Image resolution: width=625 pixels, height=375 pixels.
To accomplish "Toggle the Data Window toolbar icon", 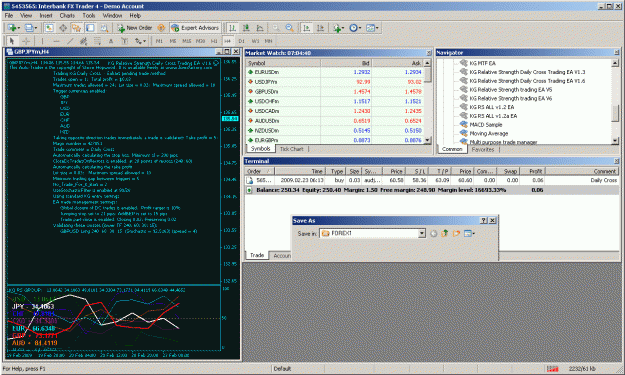I will point(63,28).
